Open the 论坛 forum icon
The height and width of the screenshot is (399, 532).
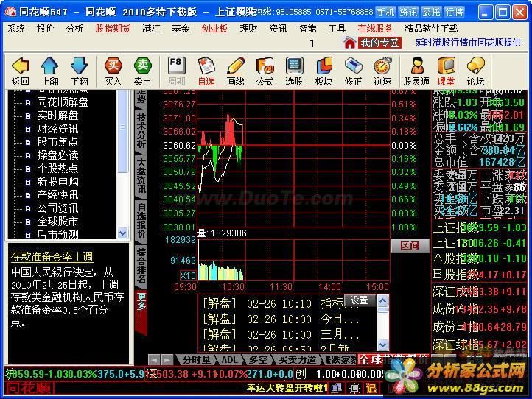pyautogui.click(x=475, y=66)
